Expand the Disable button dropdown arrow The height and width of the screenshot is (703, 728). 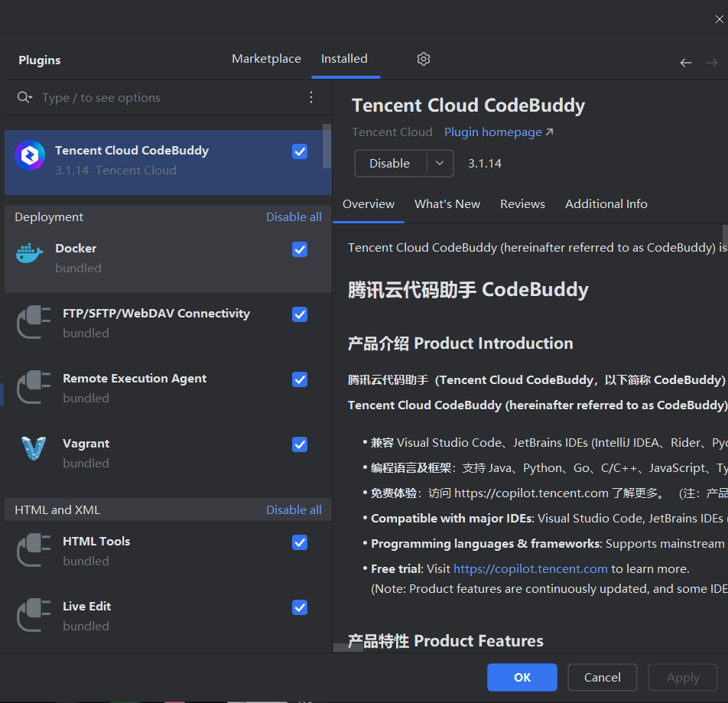(440, 164)
